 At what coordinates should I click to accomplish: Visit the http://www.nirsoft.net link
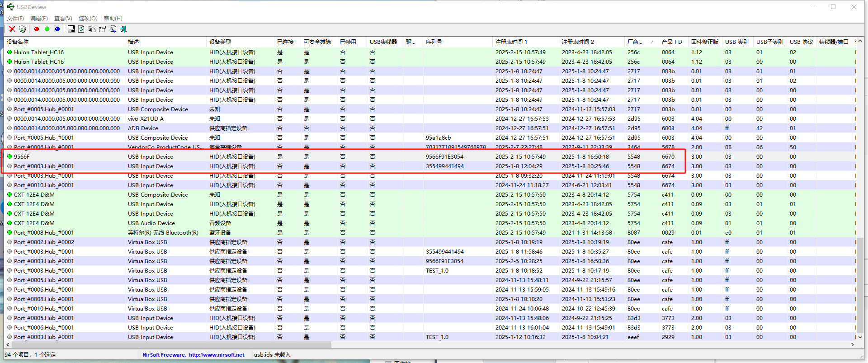(x=216, y=355)
